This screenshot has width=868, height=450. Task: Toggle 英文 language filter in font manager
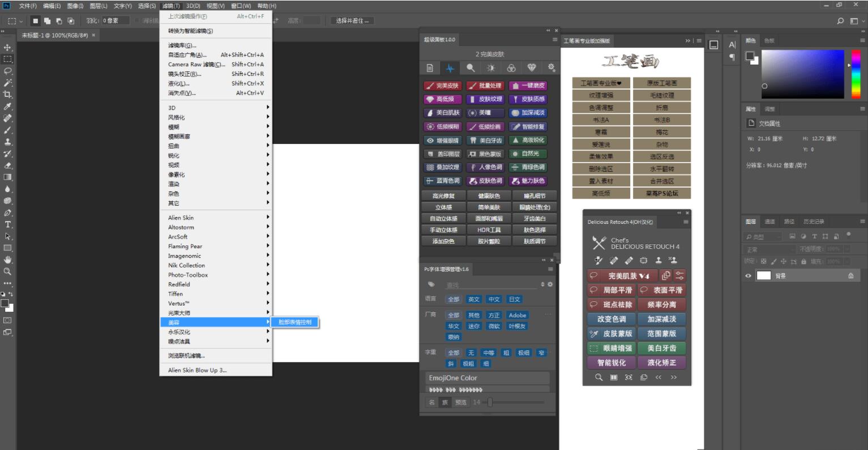click(x=474, y=299)
